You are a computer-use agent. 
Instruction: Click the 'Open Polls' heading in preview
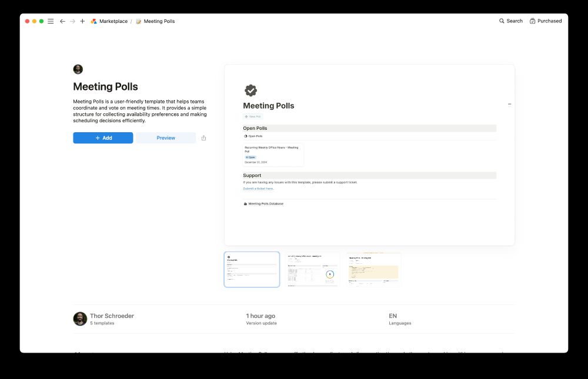coord(255,128)
